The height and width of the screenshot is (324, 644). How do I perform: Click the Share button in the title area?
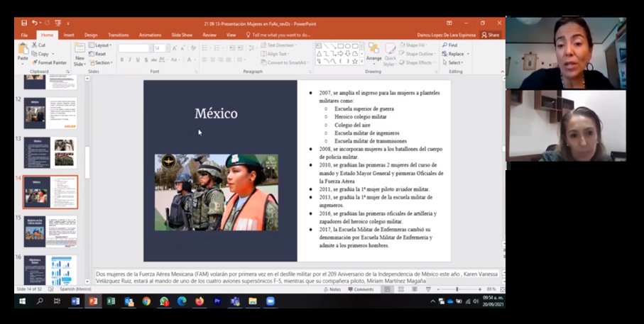click(491, 35)
